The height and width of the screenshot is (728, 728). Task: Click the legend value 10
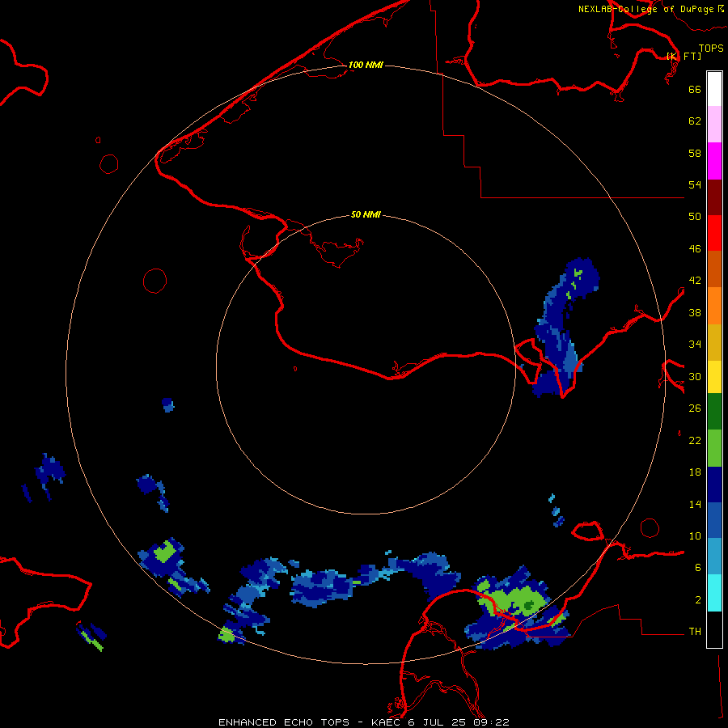click(695, 536)
